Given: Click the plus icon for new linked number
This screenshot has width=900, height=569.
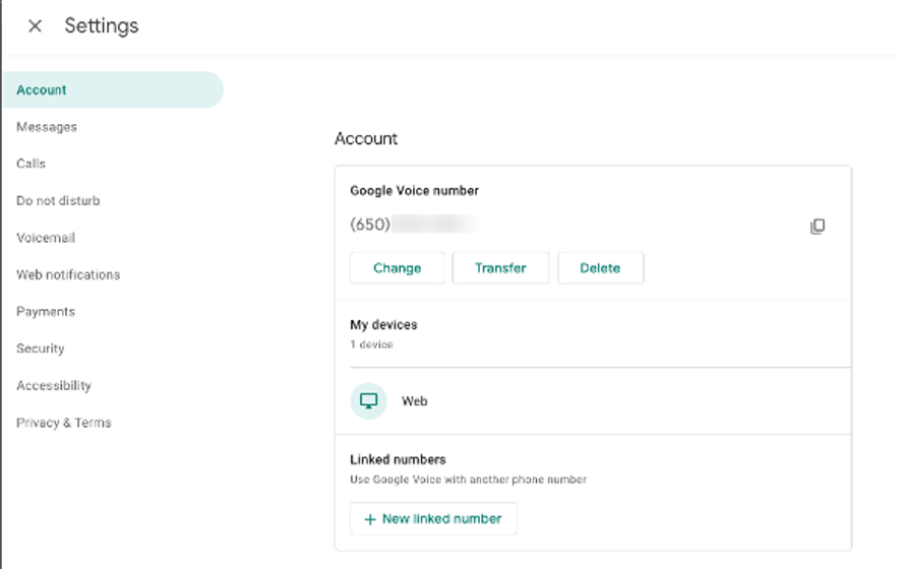Looking at the screenshot, I should point(369,519).
